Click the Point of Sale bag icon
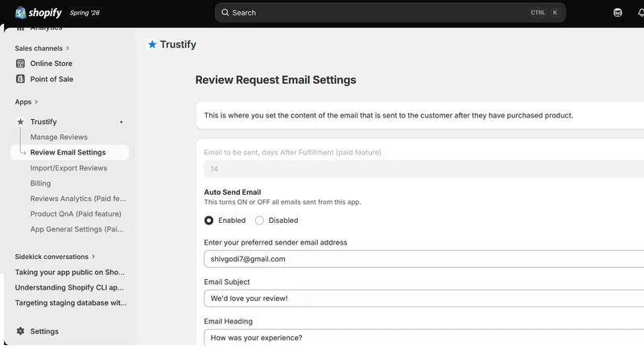 pyautogui.click(x=20, y=79)
